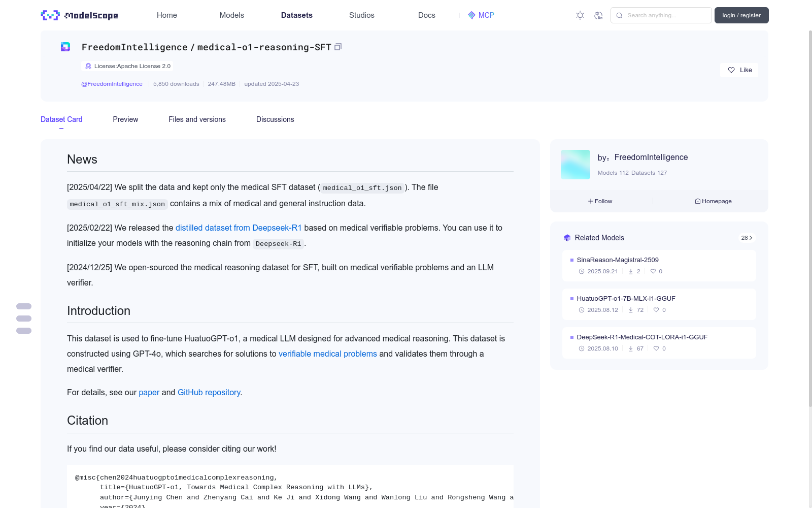Focus the Search anything input field
This screenshot has width=812, height=508.
(661, 15)
